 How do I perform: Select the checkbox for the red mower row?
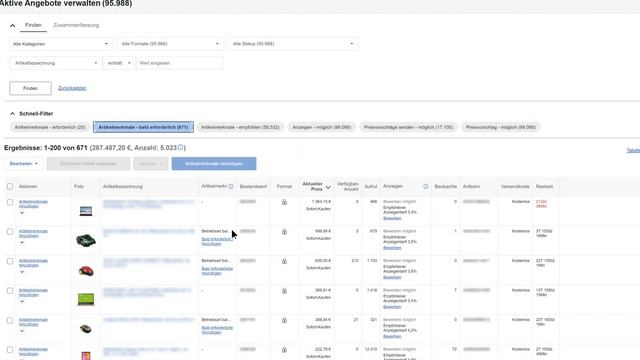tap(10, 261)
